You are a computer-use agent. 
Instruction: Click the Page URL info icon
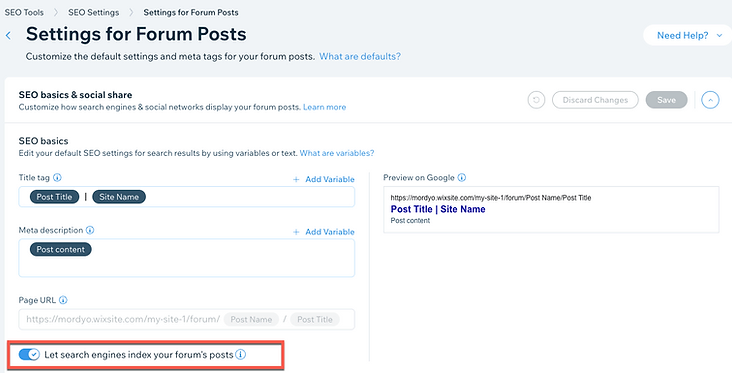click(63, 300)
